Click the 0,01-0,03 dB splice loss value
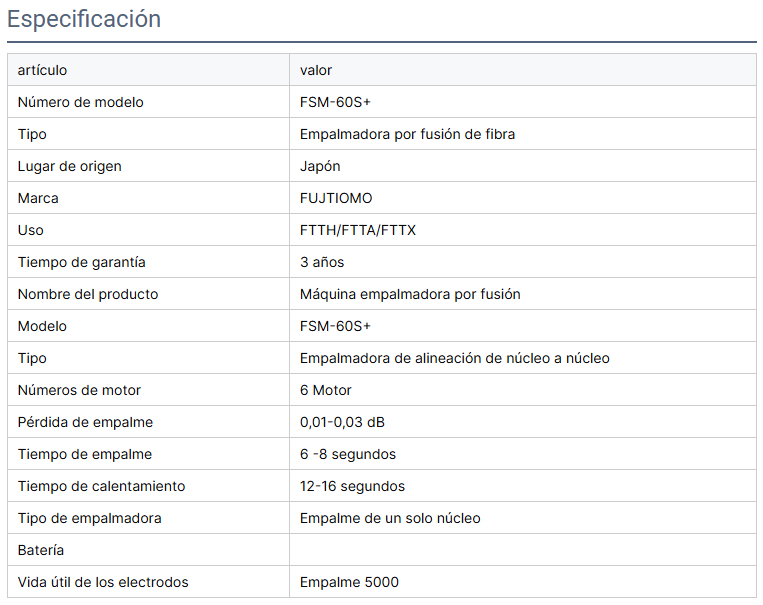 point(342,422)
